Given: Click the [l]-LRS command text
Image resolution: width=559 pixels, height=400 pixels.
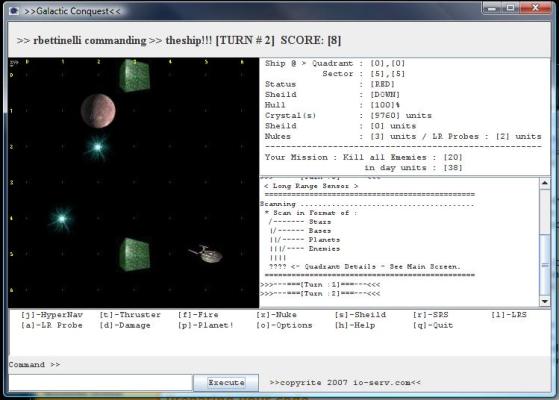Looking at the screenshot, I should pos(509,315).
